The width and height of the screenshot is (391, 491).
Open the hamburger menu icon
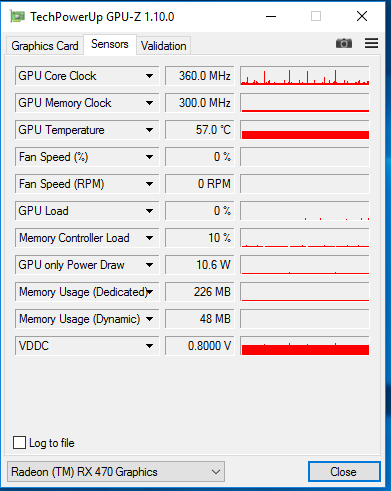(371, 43)
